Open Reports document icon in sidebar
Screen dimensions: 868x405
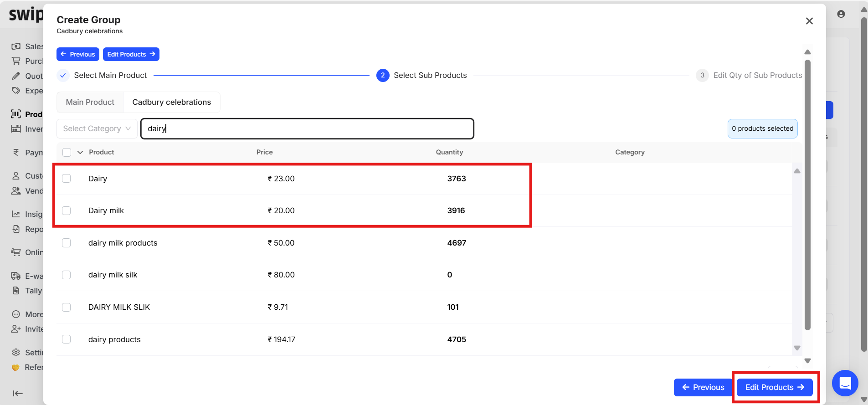pos(16,229)
